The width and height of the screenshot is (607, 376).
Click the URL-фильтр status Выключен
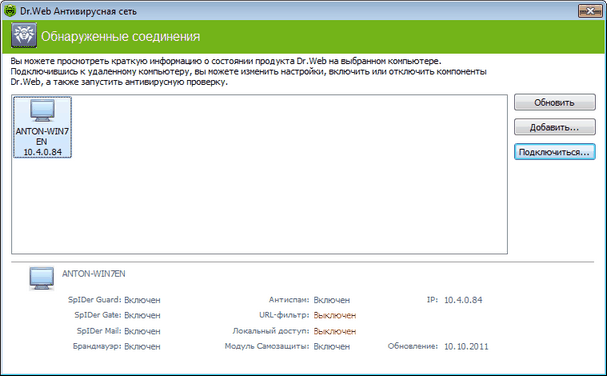(334, 316)
